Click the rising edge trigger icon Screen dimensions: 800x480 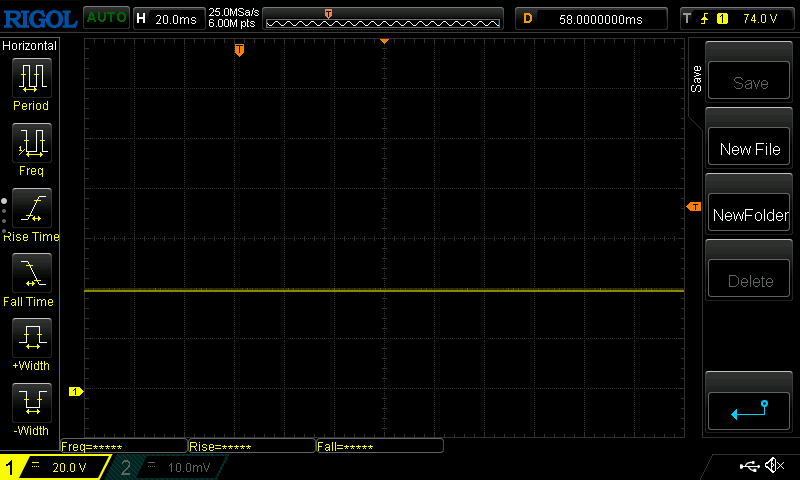(705, 19)
